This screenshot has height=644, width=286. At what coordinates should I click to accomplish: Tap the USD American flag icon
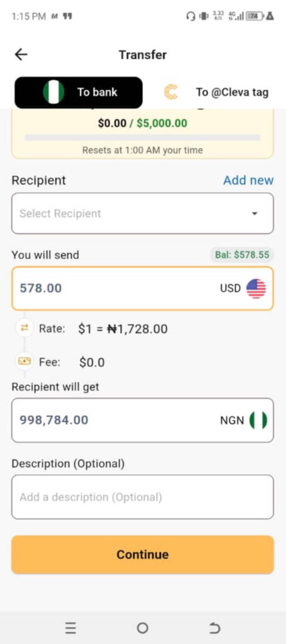[x=256, y=288]
